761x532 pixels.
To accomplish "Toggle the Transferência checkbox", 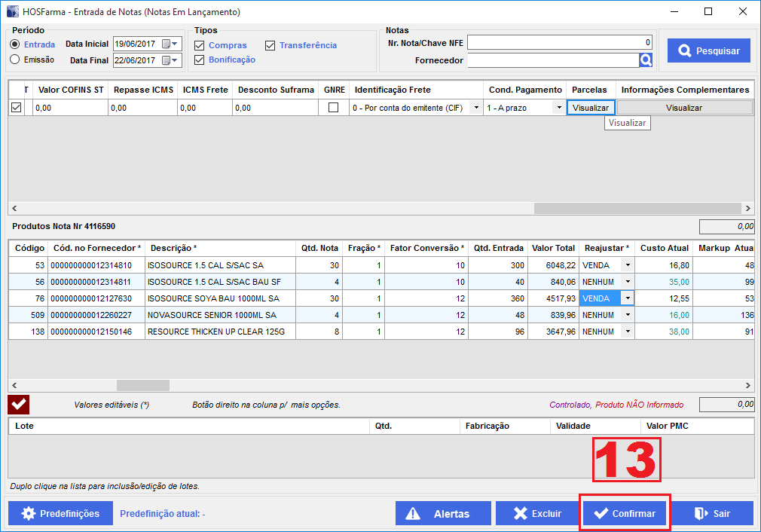I will (270, 45).
